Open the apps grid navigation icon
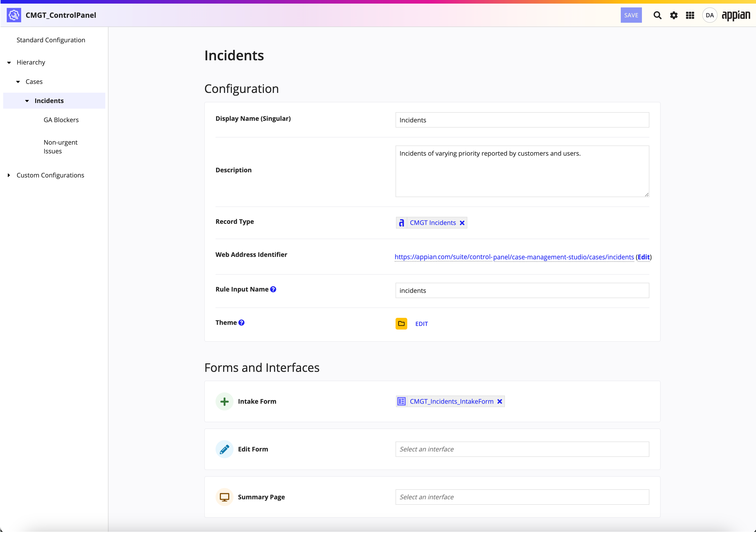This screenshot has width=756, height=534. coord(690,15)
